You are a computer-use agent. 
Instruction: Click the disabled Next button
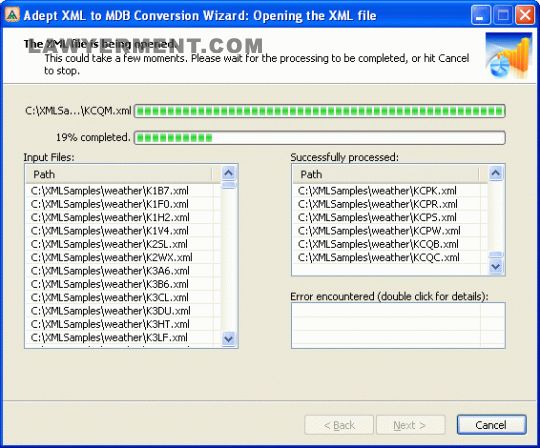[x=410, y=425]
